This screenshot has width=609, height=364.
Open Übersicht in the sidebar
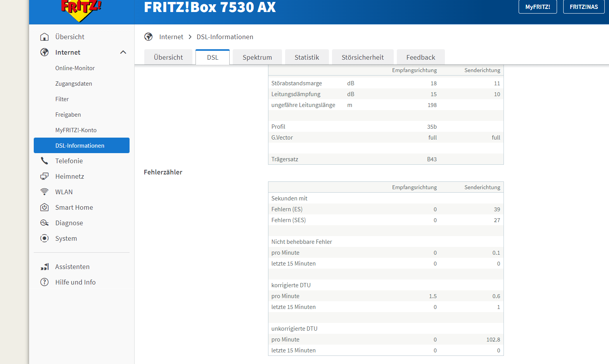click(x=70, y=37)
